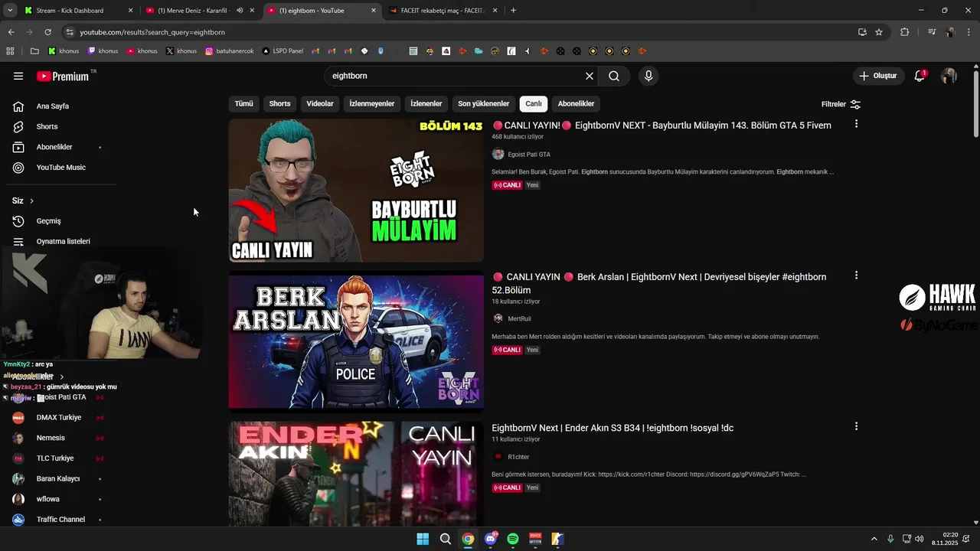Select the Abonelikler filter chip
The width and height of the screenshot is (980, 551).
tap(576, 104)
